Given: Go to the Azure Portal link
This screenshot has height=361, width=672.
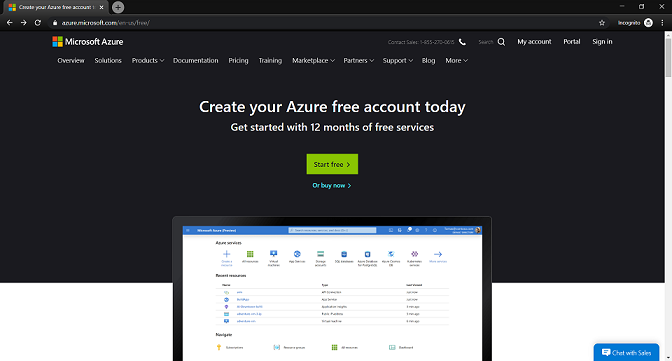Looking at the screenshot, I should click(572, 42).
